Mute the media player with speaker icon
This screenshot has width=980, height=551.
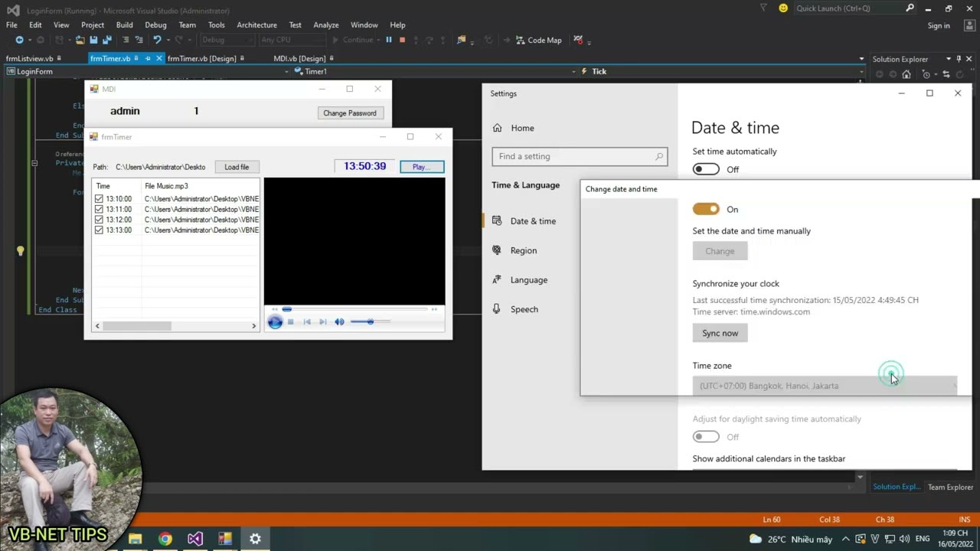coord(339,321)
